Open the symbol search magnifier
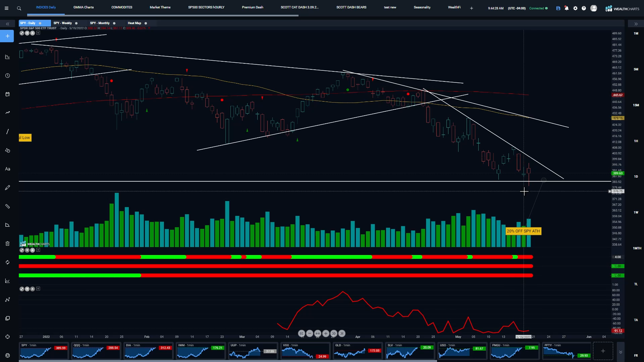This screenshot has width=644, height=362. coord(19,8)
